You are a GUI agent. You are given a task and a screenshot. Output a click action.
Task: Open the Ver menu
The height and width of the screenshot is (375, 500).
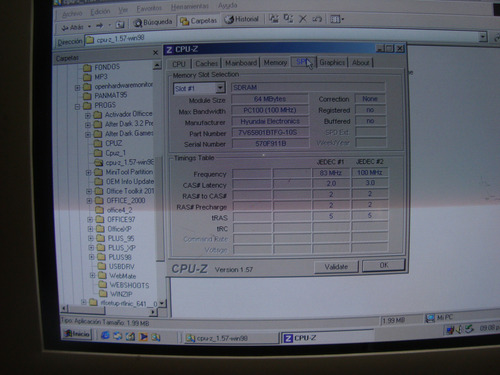(123, 10)
